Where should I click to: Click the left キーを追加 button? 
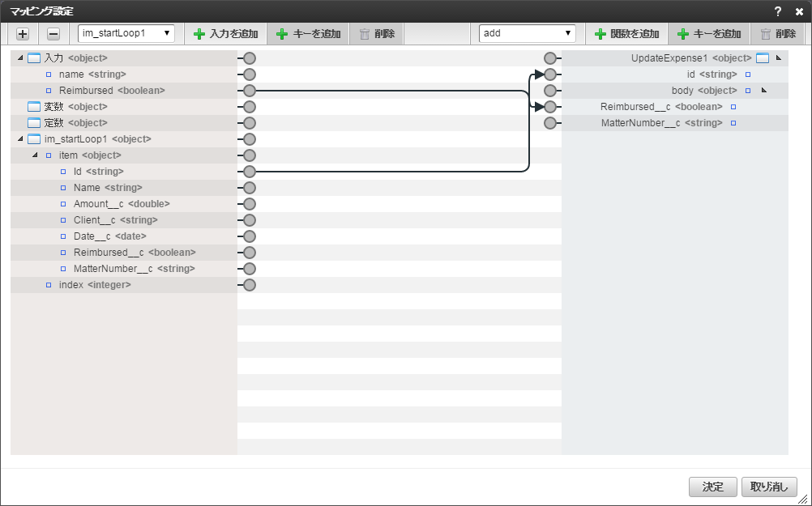(309, 34)
